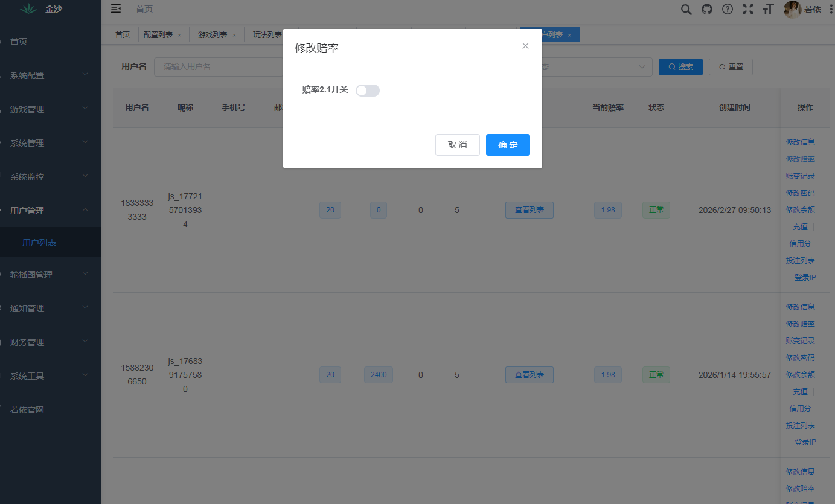The width and height of the screenshot is (835, 504).
Task: Switch to the 游戏列表 tab
Action: 214,34
